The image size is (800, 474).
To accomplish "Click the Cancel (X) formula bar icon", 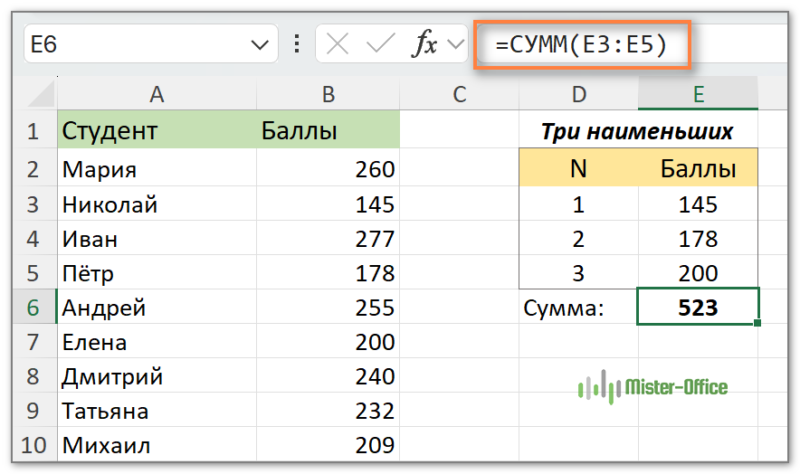I will point(338,44).
